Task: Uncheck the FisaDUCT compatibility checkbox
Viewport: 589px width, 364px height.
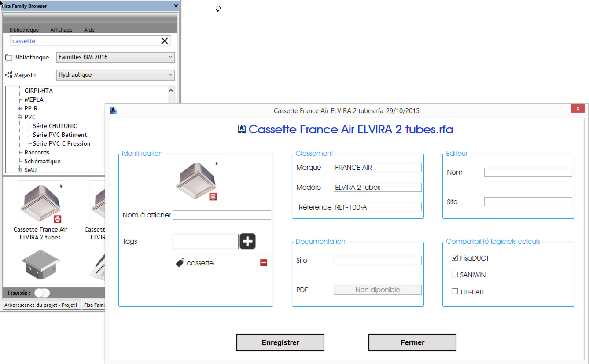Action: point(455,258)
